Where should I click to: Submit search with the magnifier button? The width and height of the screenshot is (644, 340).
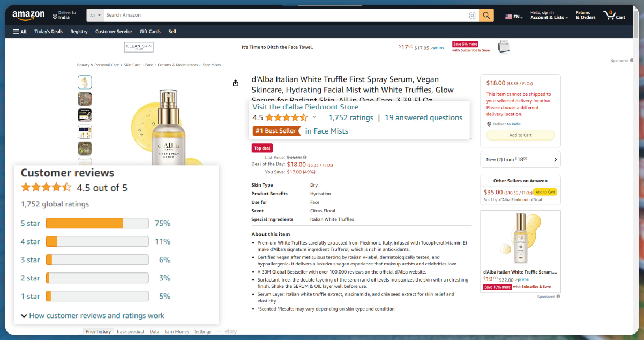pyautogui.click(x=486, y=16)
